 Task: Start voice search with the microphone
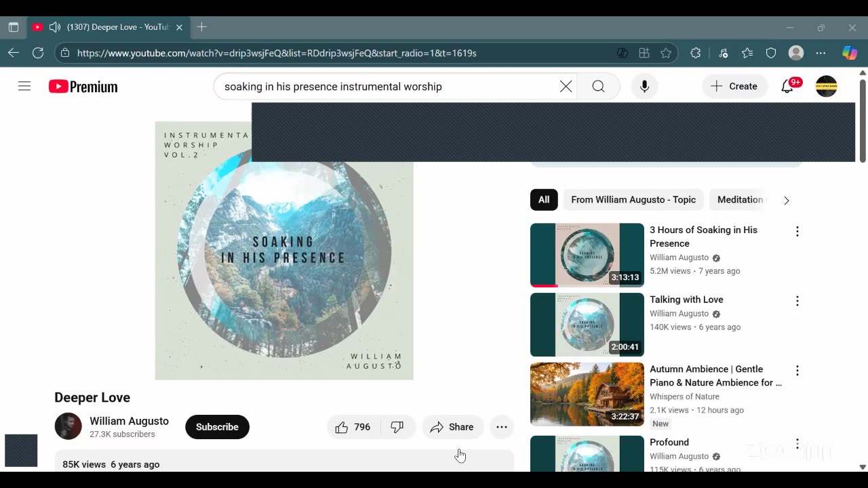pyautogui.click(x=644, y=86)
